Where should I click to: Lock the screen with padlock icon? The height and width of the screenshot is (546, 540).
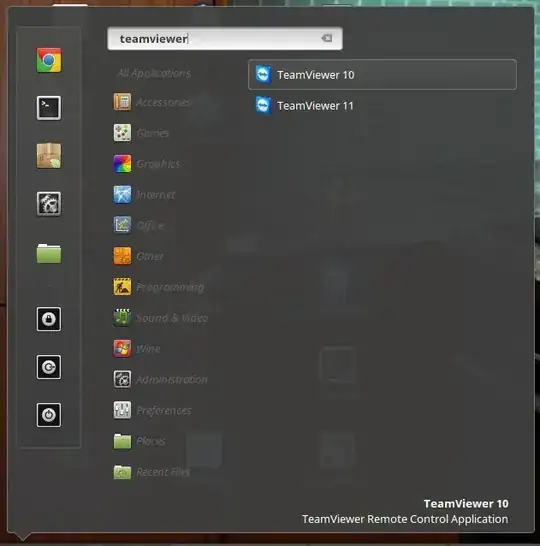click(x=49, y=319)
